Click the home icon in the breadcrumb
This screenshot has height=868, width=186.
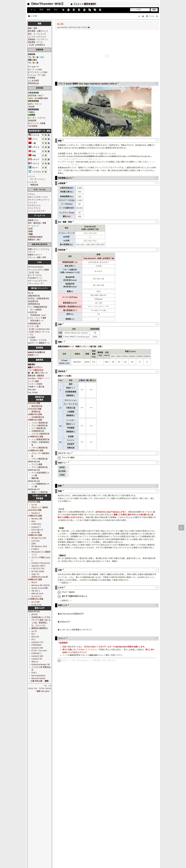tap(29, 16)
